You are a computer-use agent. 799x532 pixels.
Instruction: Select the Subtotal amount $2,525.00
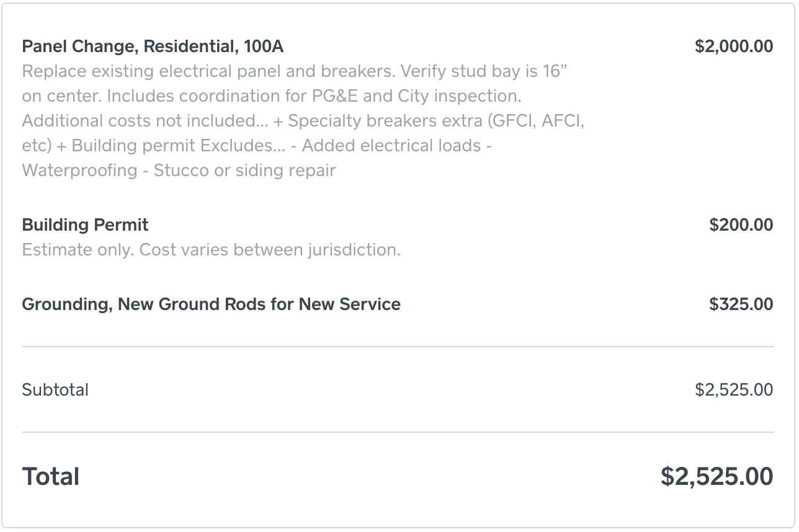point(734,390)
